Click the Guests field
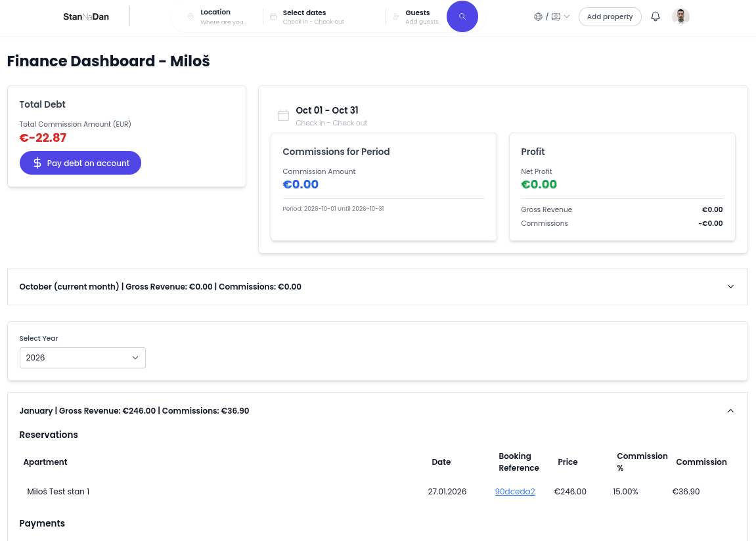 pyautogui.click(x=422, y=16)
